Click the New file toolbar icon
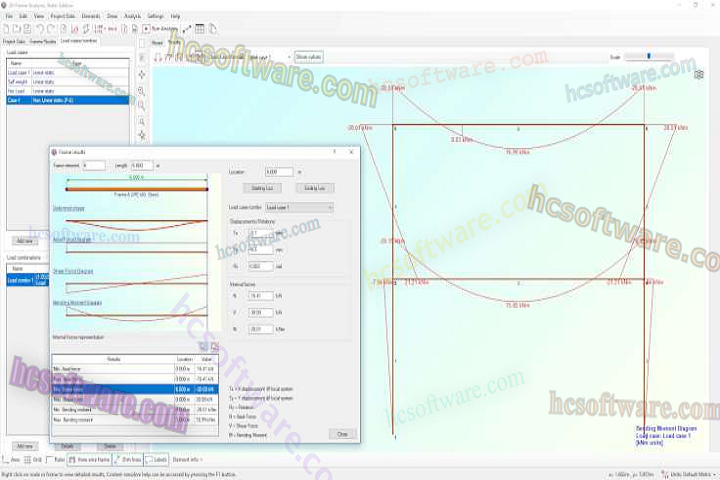 6,29
